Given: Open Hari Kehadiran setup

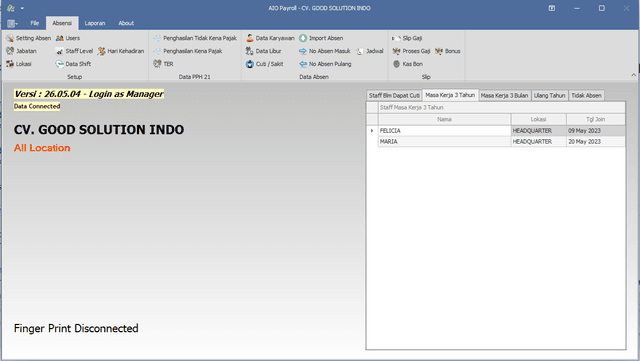Looking at the screenshot, I should coord(121,51).
